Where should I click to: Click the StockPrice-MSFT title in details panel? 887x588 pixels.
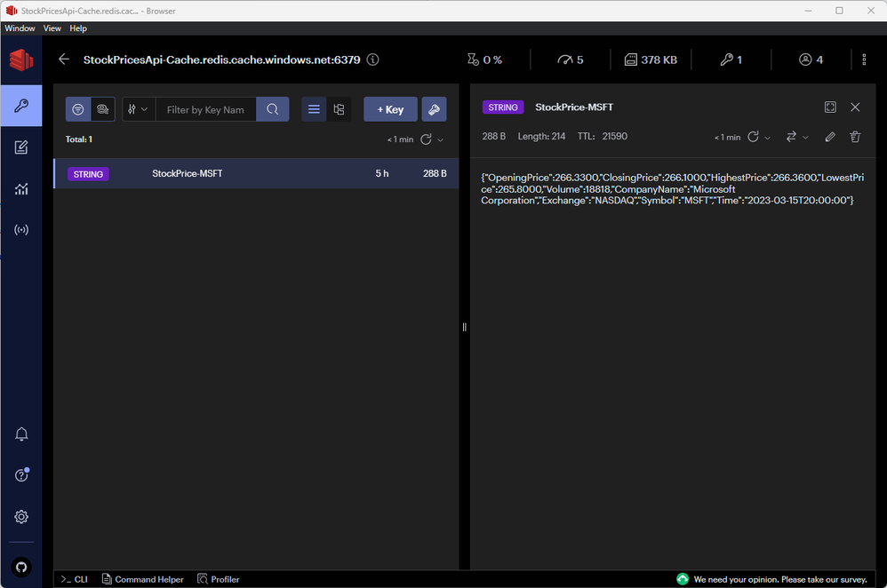[574, 107]
